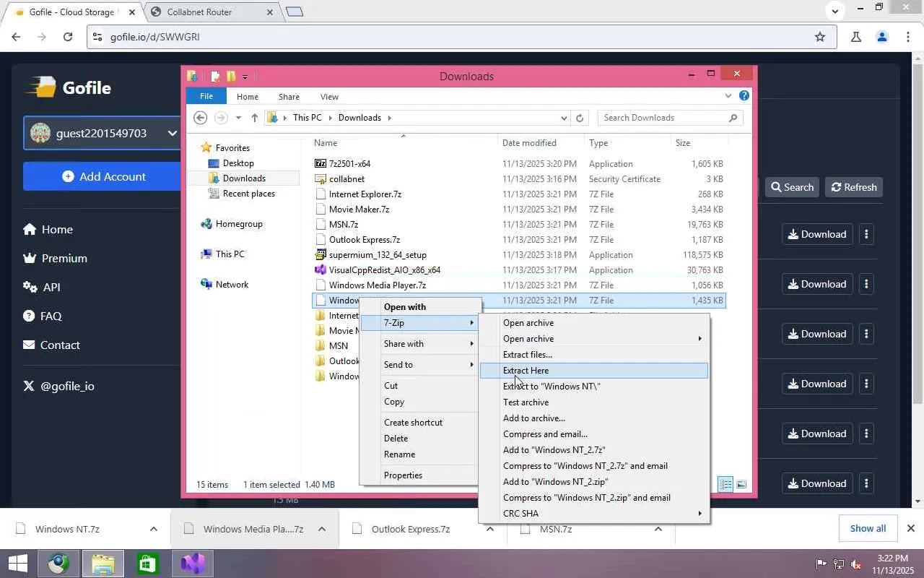Choose Extract Here from 7-Zip submenu
Screen dimensions: 924x578
594,371
